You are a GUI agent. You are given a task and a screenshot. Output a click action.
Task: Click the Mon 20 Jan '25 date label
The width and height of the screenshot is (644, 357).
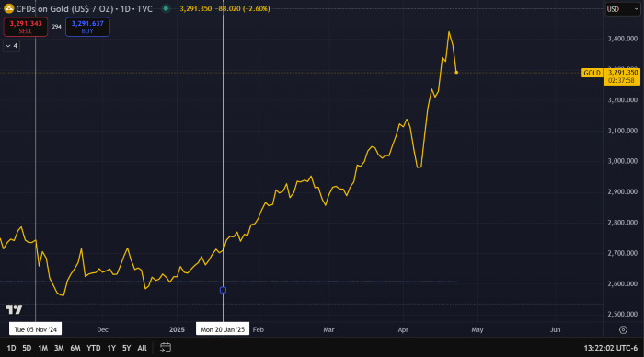223,329
